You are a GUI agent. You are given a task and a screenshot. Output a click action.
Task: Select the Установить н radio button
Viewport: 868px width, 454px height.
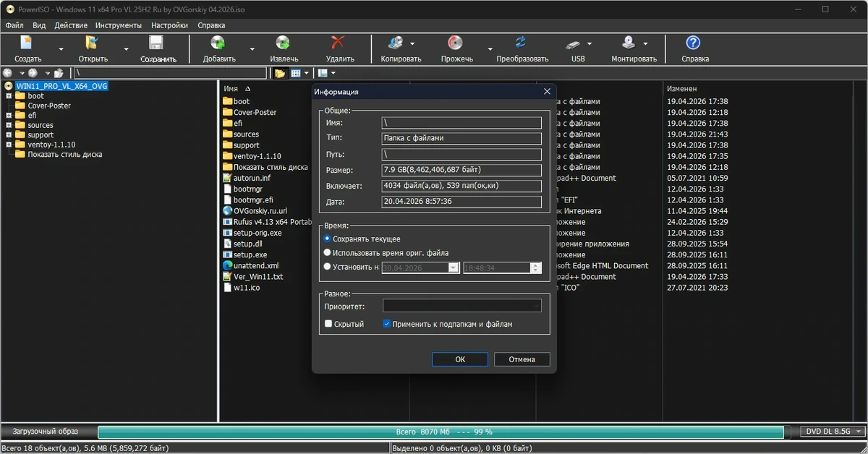coord(328,267)
